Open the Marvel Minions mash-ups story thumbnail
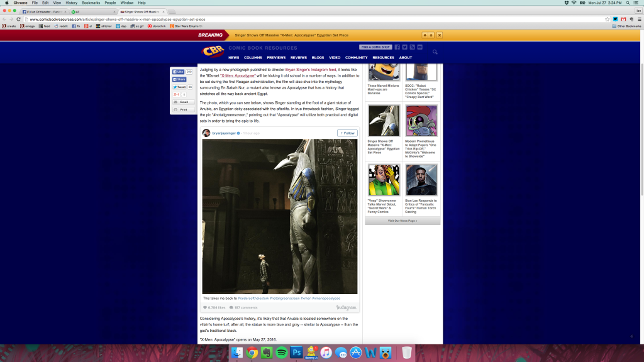This screenshot has height=362, width=644. [384, 72]
